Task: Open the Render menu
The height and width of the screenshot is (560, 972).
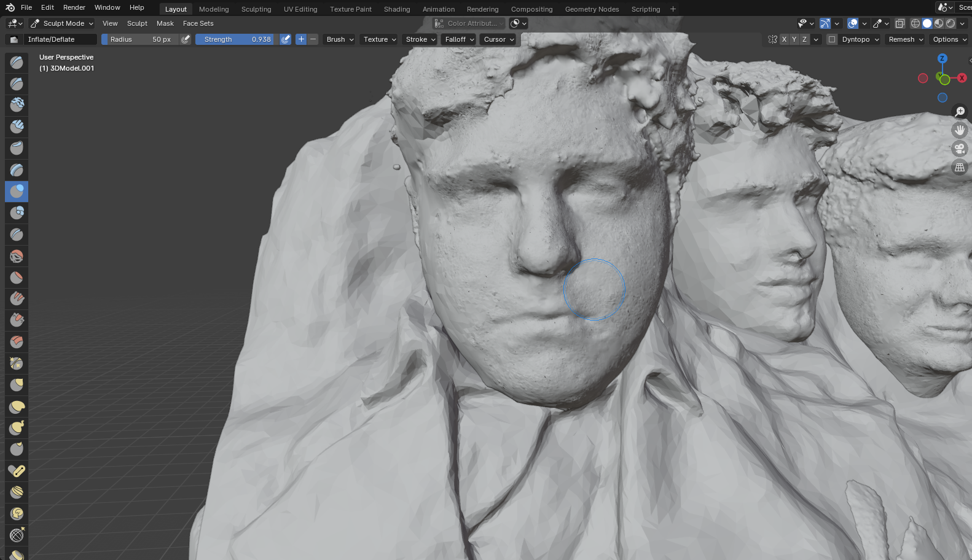Action: (74, 7)
